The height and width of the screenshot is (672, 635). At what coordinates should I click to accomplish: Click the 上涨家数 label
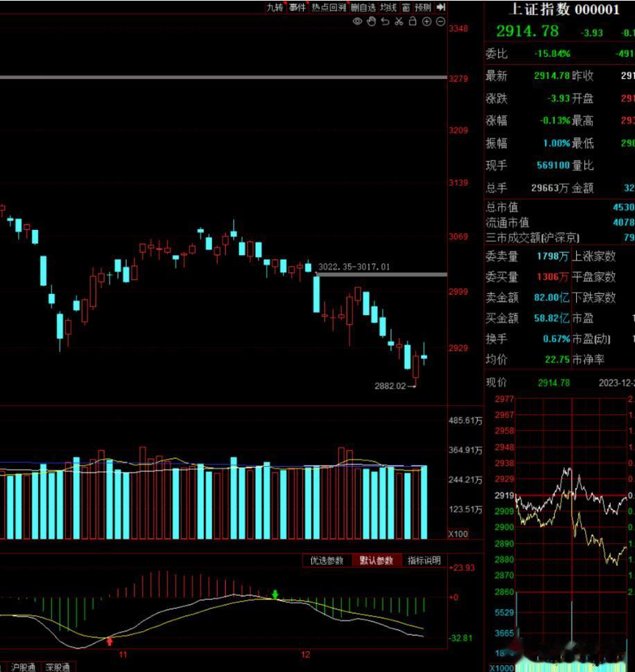pyautogui.click(x=594, y=256)
